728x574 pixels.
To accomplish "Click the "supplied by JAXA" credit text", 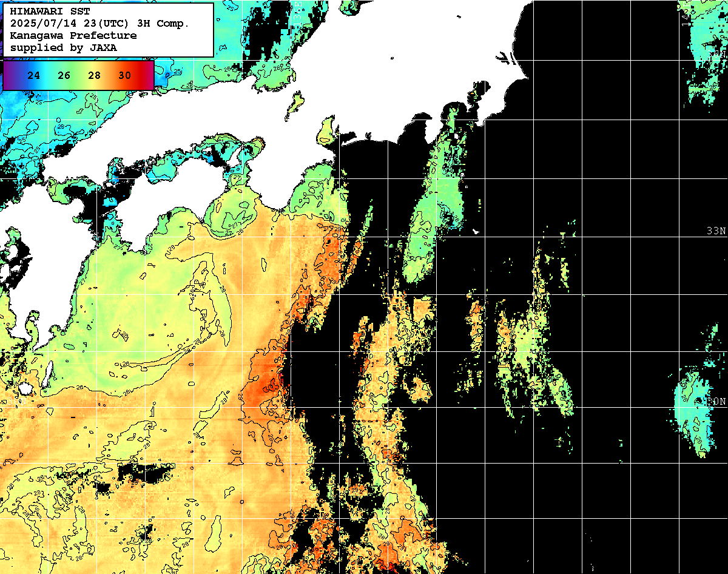I will pyautogui.click(x=64, y=47).
